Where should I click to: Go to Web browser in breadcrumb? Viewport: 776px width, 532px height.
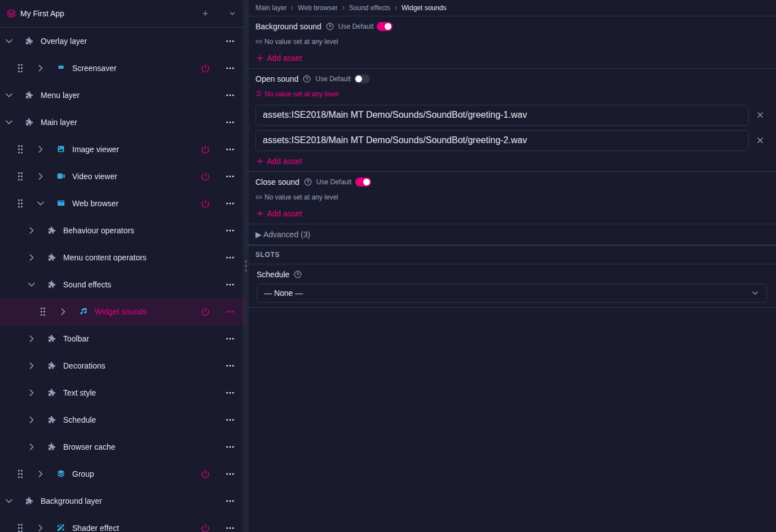[318, 8]
